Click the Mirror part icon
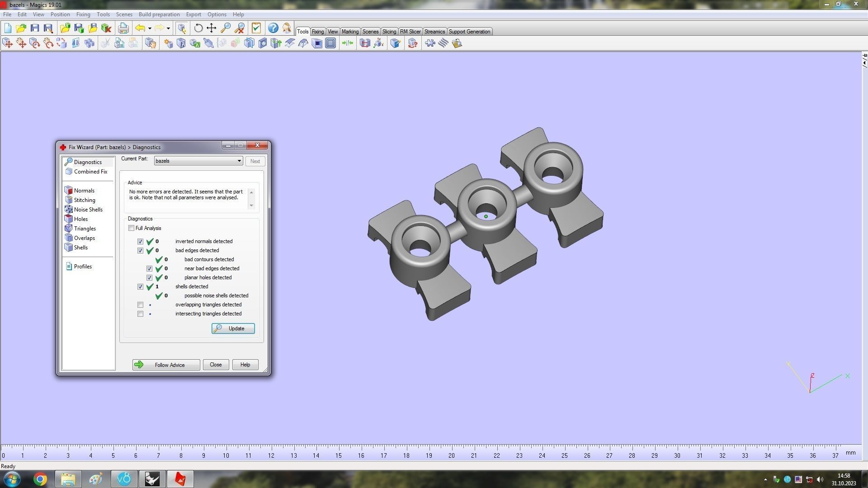This screenshot has width=868, height=488. pyautogui.click(x=75, y=43)
